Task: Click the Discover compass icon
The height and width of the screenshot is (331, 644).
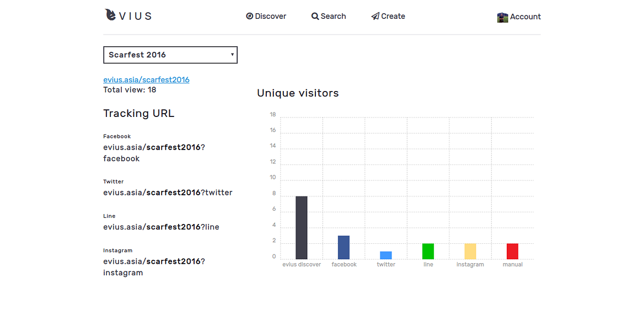Action: [x=249, y=16]
